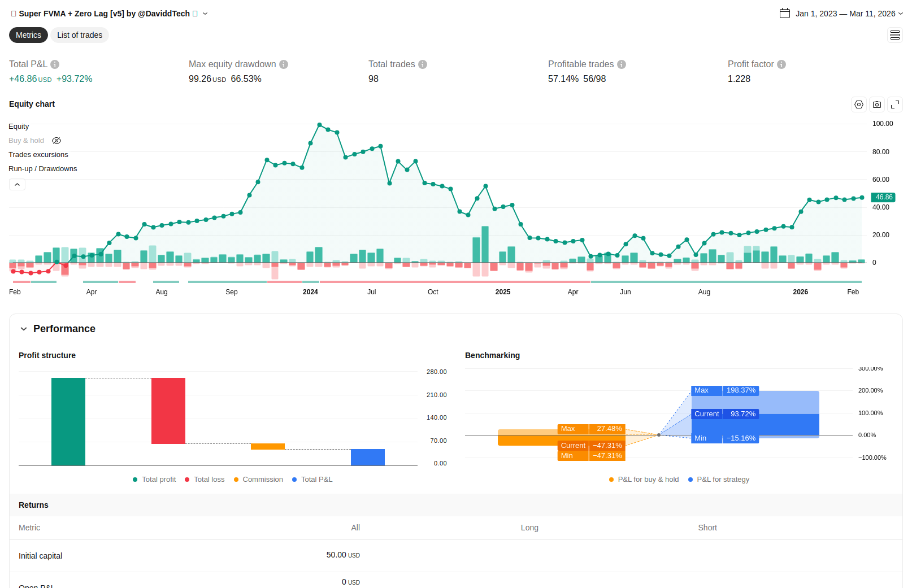Open equity chart settings hexagon icon

click(859, 104)
